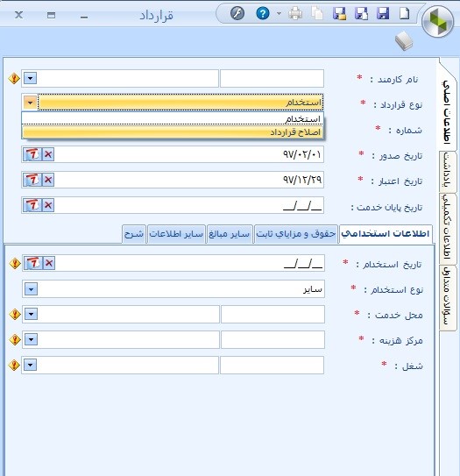Clear the تاريخ اعتبار date with red X
The width and height of the screenshot is (460, 476).
tap(48, 180)
